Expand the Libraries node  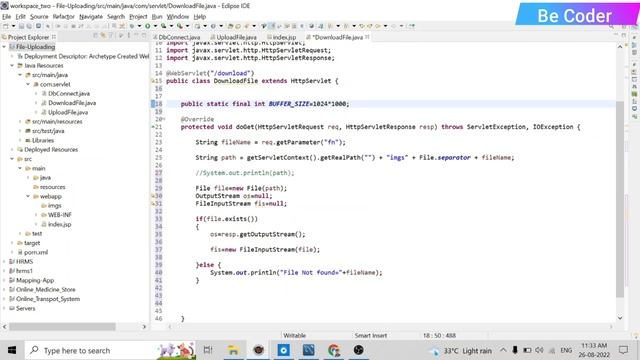point(20,140)
